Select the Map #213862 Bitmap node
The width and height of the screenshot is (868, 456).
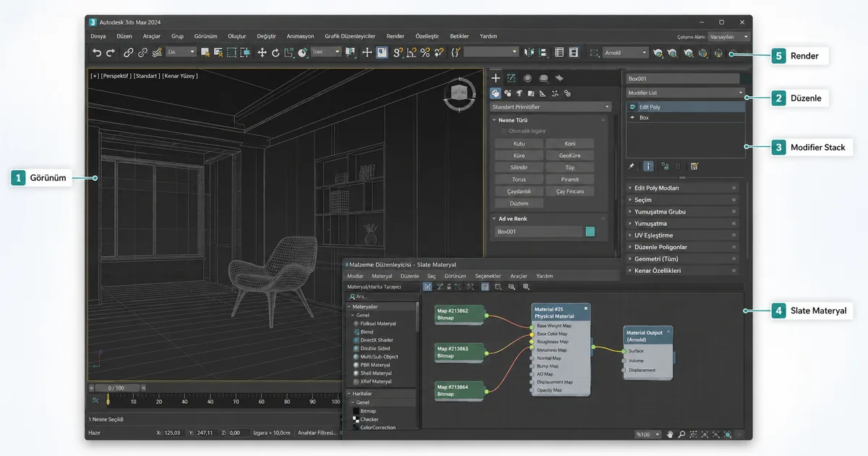tap(459, 314)
